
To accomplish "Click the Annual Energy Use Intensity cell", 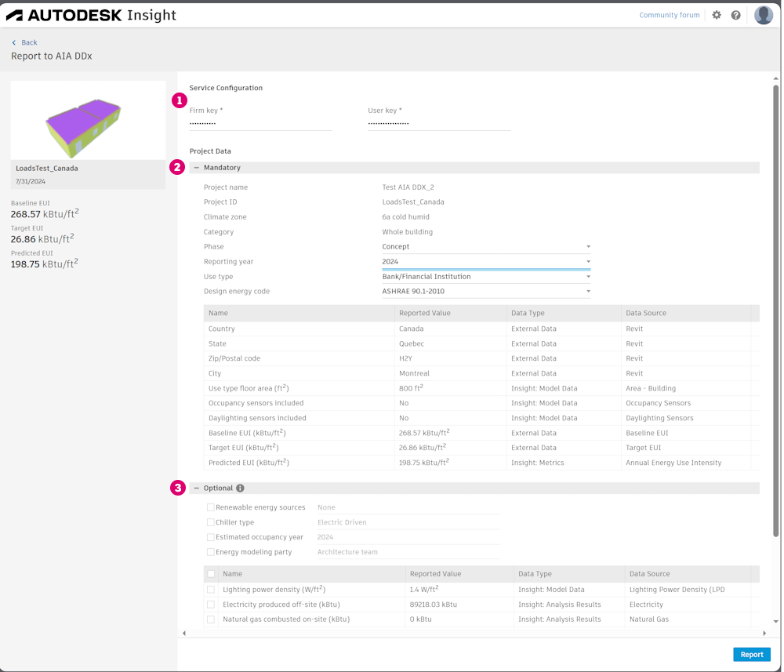I will tap(685, 463).
